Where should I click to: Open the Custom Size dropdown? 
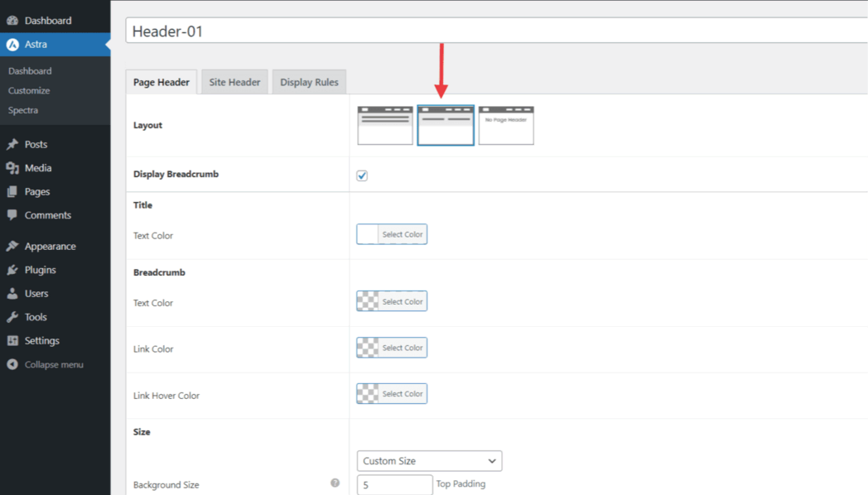coord(430,461)
